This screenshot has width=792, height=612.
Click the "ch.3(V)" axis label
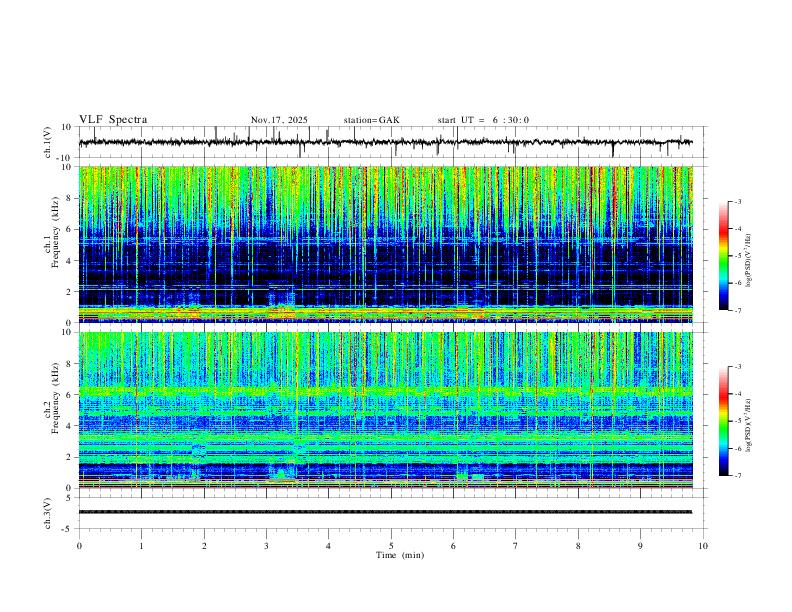48,513
